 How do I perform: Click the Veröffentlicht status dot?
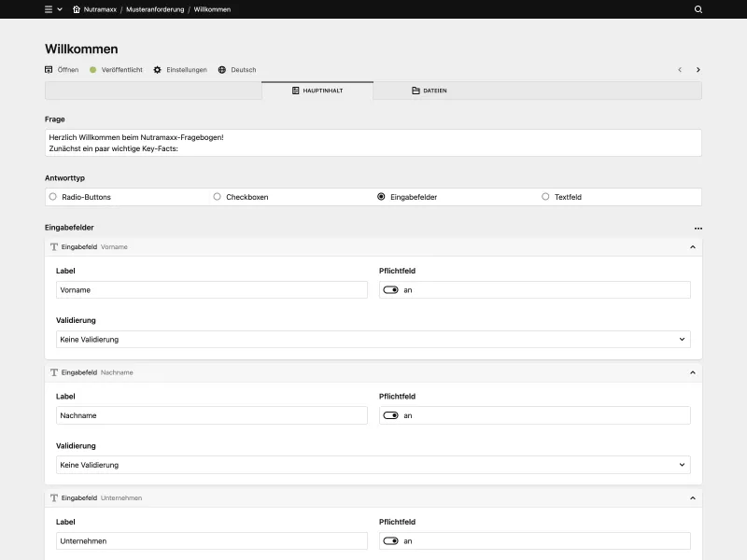pyautogui.click(x=92, y=69)
